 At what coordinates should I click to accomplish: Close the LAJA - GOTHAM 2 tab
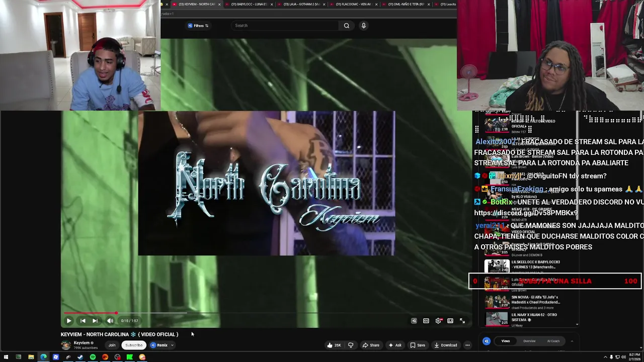(324, 4)
